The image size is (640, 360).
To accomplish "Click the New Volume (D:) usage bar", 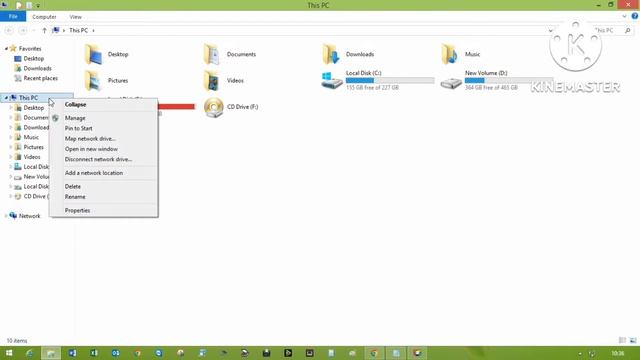I will [x=509, y=80].
